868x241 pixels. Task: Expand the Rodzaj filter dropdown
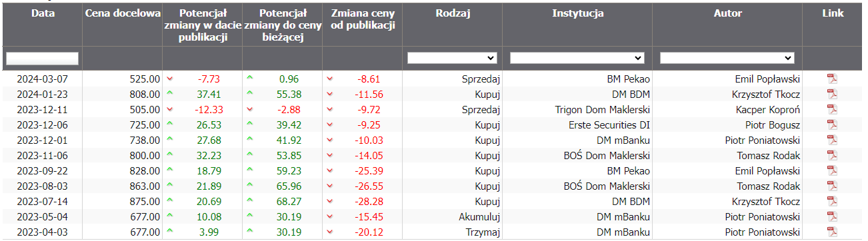(x=452, y=58)
